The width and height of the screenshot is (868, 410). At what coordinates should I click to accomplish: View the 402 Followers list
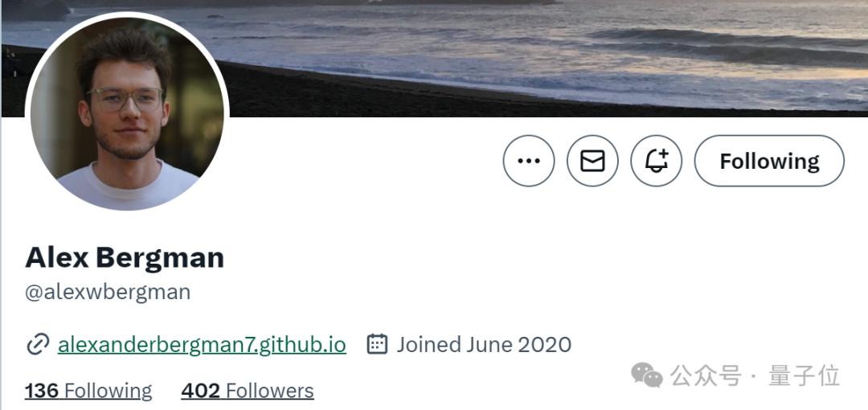(x=248, y=392)
